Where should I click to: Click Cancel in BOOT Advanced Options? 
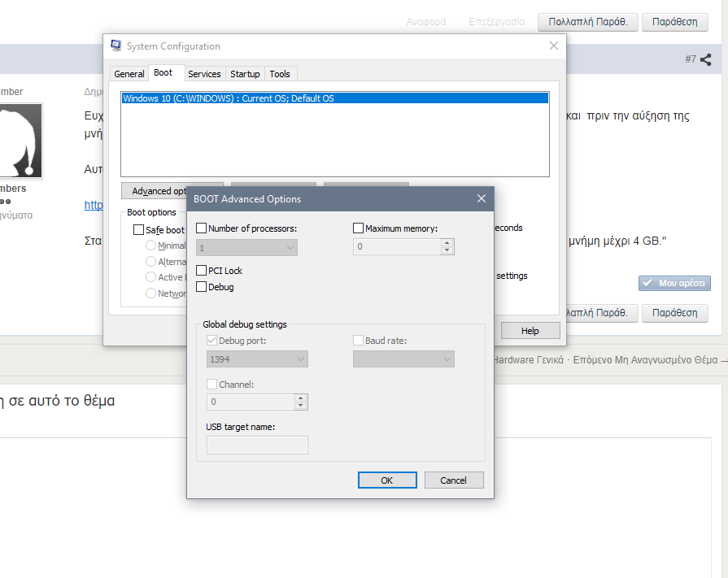(x=454, y=480)
